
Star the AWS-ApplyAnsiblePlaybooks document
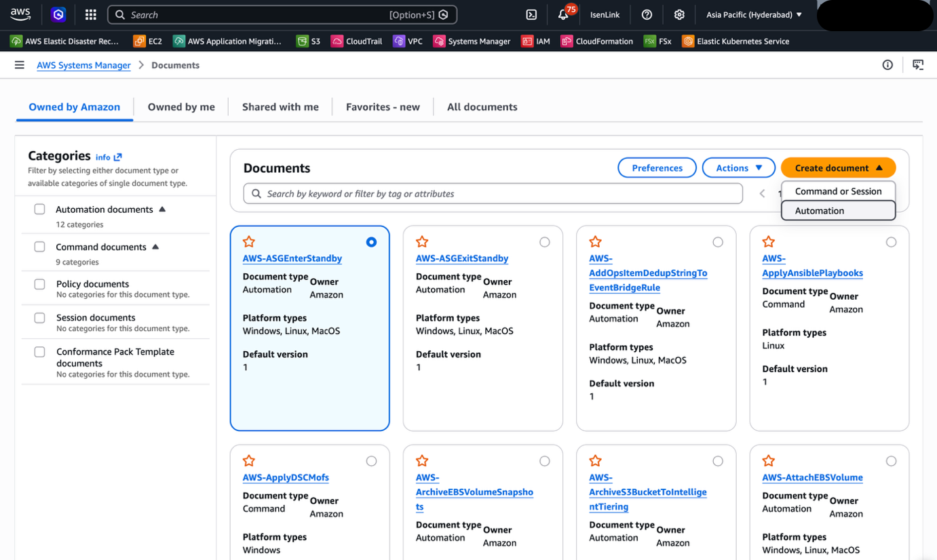pyautogui.click(x=768, y=242)
